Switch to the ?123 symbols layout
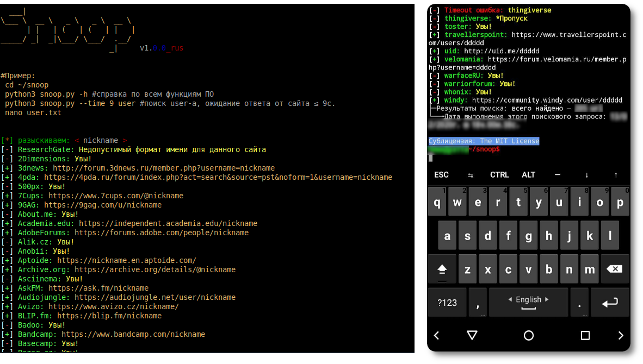643x364 pixels. click(x=447, y=303)
